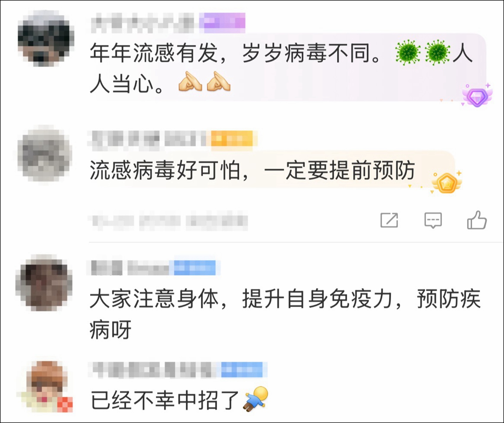Image resolution: width=504 pixels, height=423 pixels.
Task: Click the first hands emoji after 人人当心
Action: tap(190, 81)
